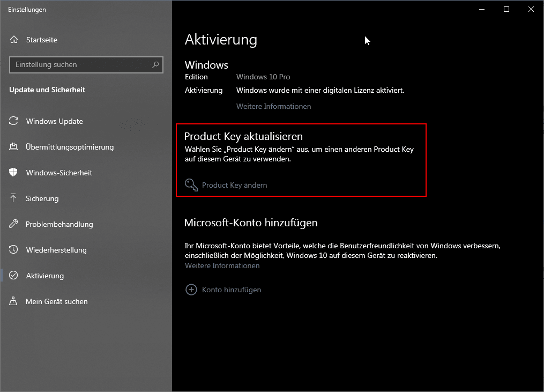
Task: Open Weitere Informationen link under Windows activation
Action: 273,106
